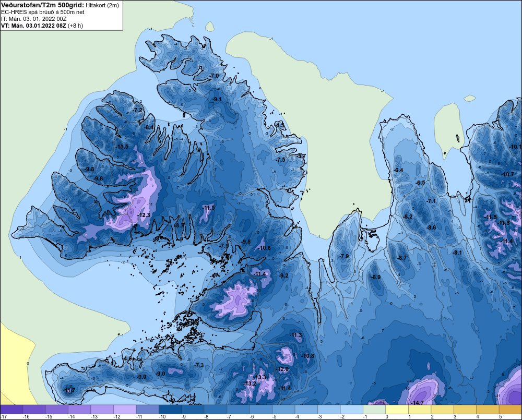This screenshot has width=522, height=420.
Task: Click the light blue swatch between -2 and -1
Action: point(351,409)
